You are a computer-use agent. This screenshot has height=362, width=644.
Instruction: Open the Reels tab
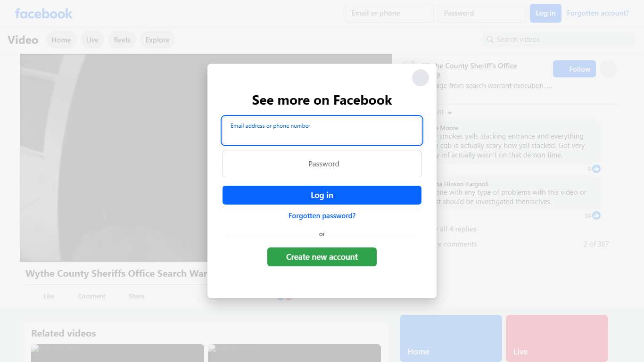tap(122, 40)
